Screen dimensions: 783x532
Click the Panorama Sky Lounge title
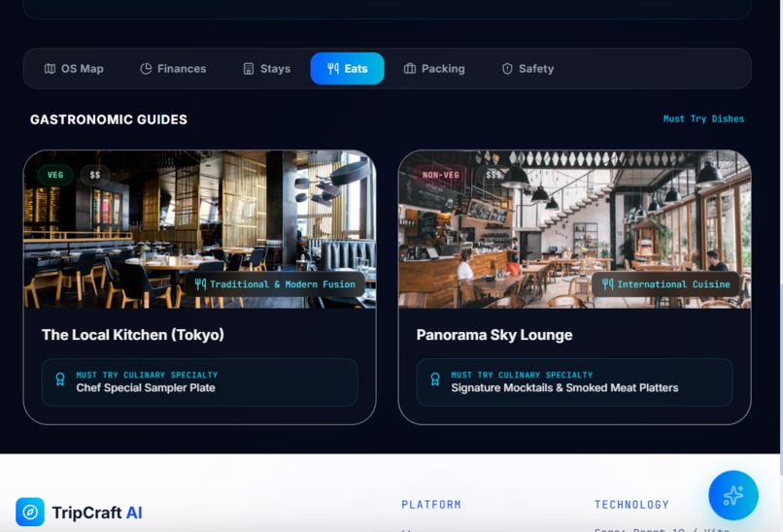point(494,335)
